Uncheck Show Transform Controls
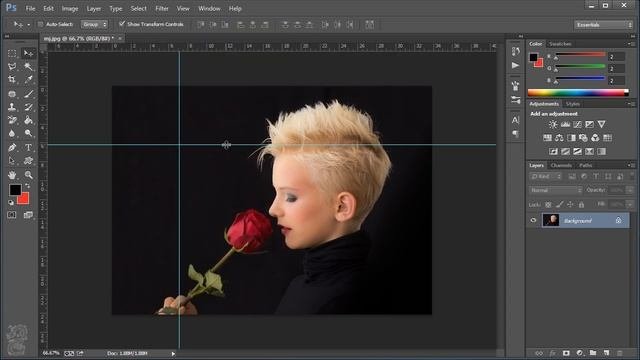 [122, 24]
